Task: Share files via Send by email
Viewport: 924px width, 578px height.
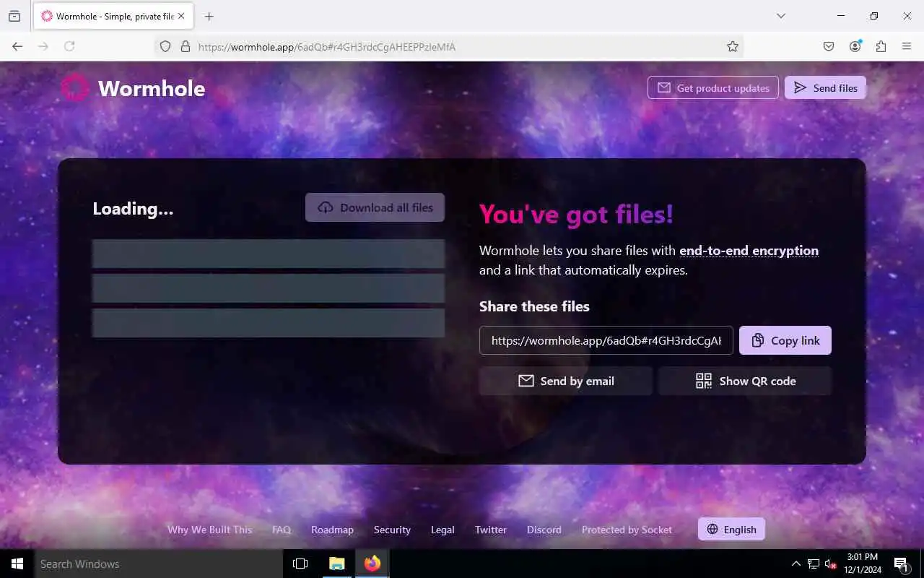Action: [x=566, y=381]
